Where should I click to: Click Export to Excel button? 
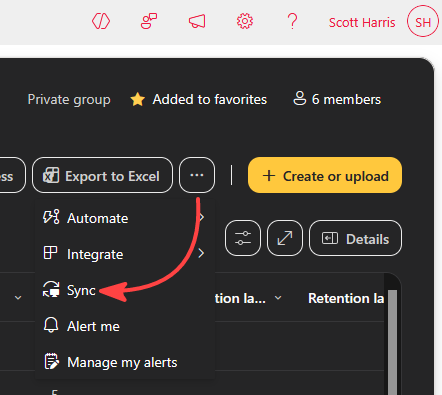point(102,175)
